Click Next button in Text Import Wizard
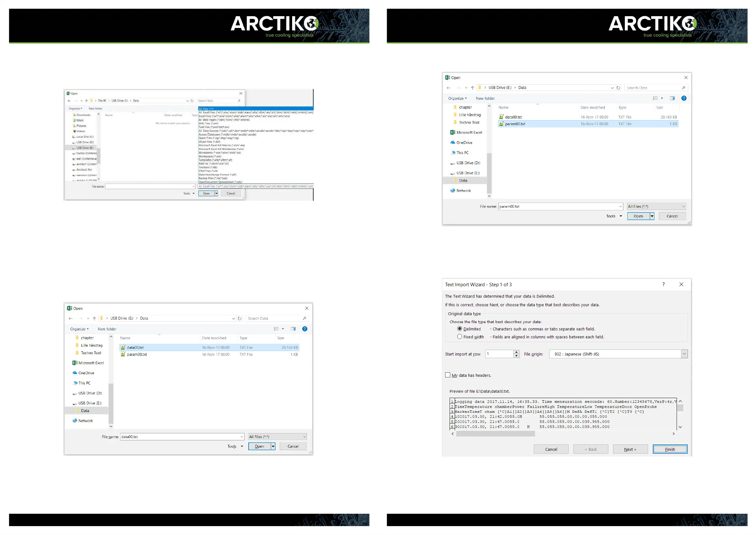 pyautogui.click(x=630, y=449)
